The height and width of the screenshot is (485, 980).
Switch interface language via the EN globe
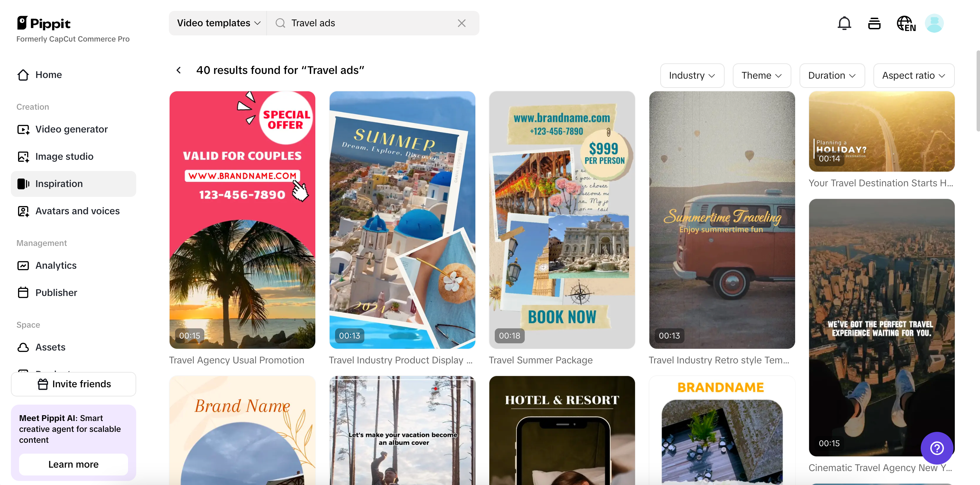coord(905,23)
